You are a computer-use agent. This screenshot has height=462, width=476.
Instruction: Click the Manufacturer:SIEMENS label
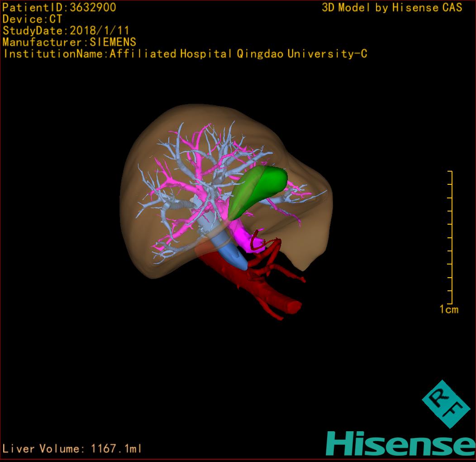(69, 42)
